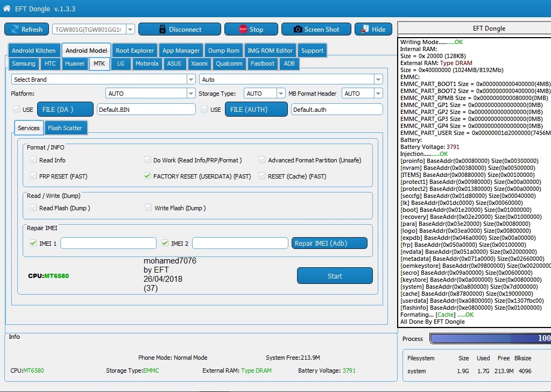Click the Repair IMEI (Adb) button
The width and height of the screenshot is (551, 392).
click(x=329, y=243)
